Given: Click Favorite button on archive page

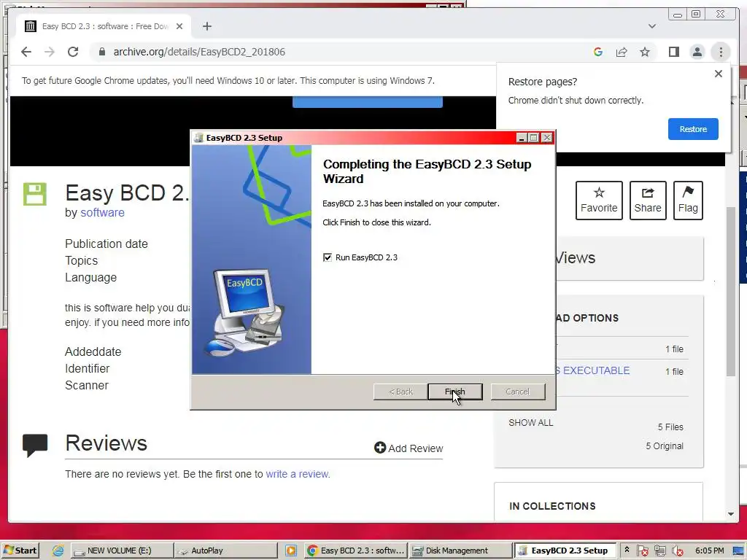Looking at the screenshot, I should tap(599, 201).
